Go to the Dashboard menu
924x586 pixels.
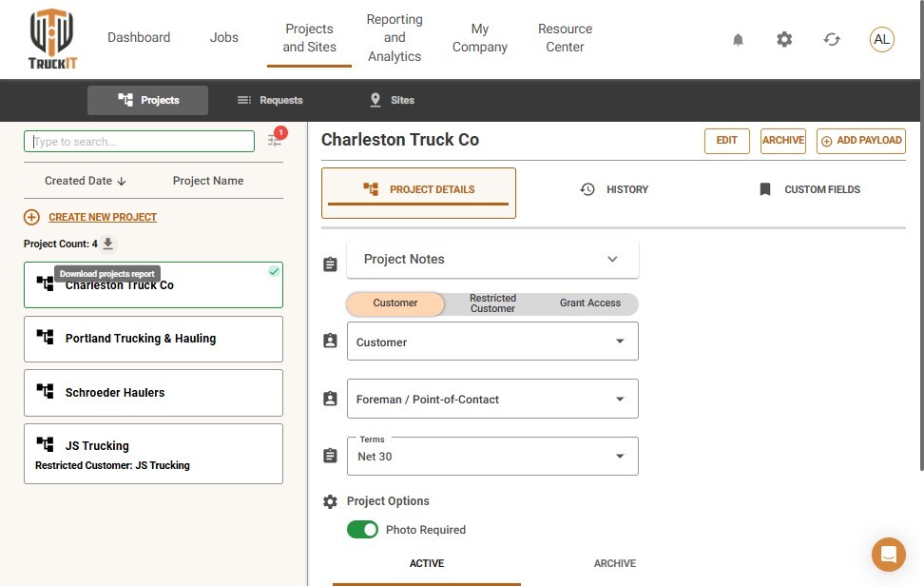tap(139, 38)
